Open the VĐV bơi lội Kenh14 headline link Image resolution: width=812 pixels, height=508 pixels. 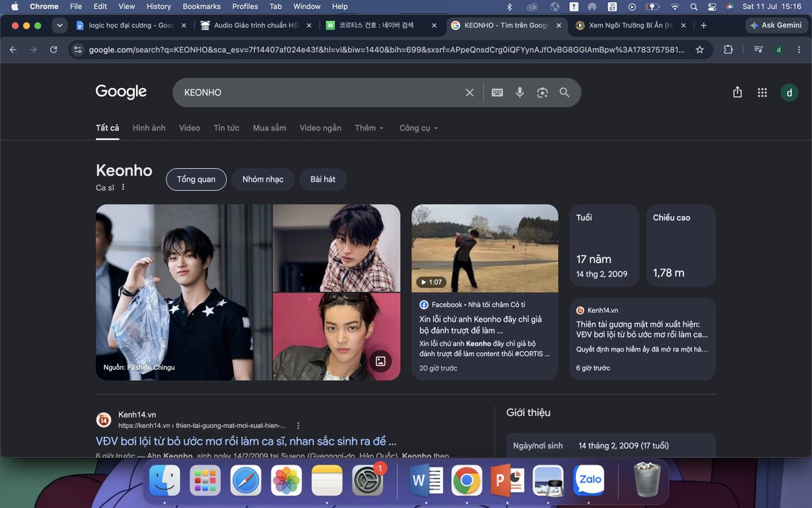246,441
